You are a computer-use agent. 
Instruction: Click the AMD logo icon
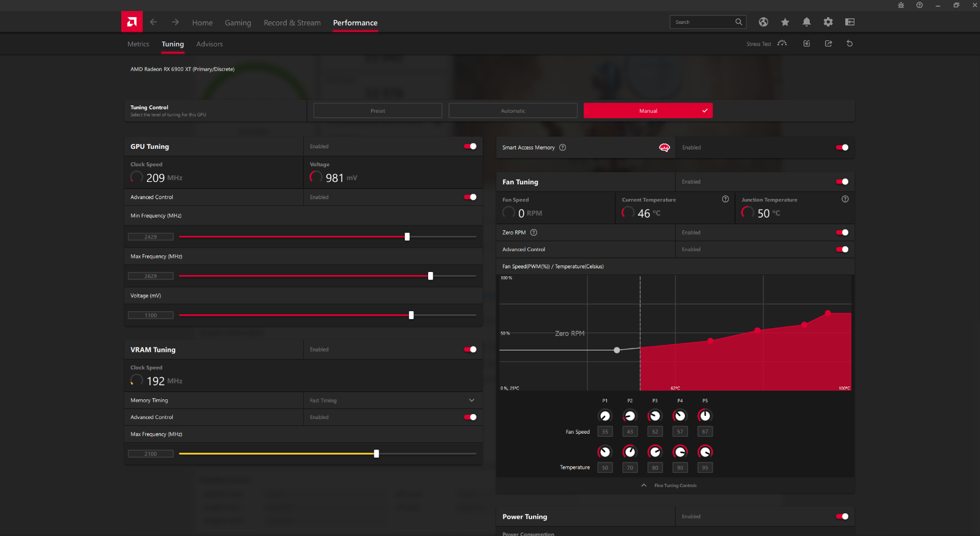(132, 22)
